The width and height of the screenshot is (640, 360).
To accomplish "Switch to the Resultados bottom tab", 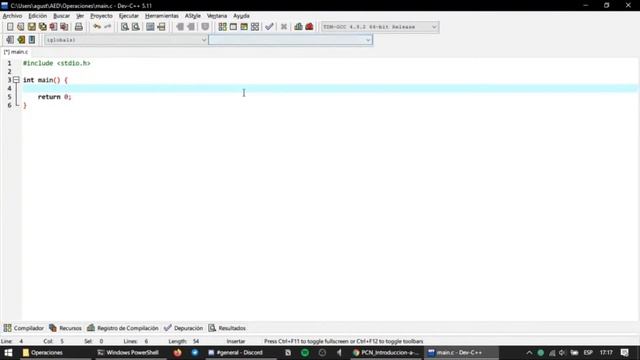I will [227, 328].
